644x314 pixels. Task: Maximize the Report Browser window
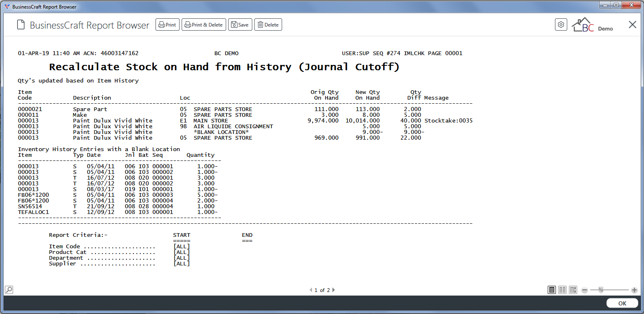616,5
